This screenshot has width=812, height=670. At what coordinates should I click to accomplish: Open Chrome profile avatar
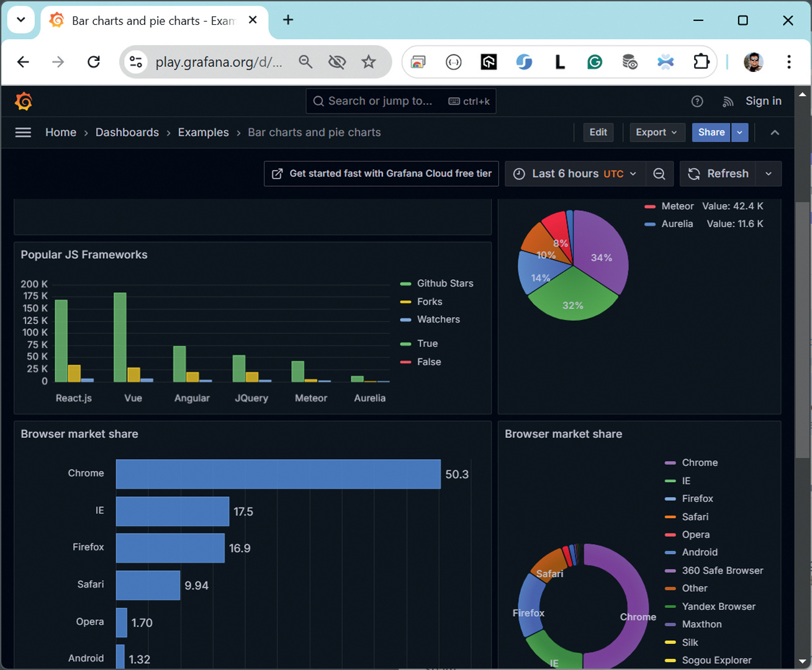pyautogui.click(x=754, y=62)
